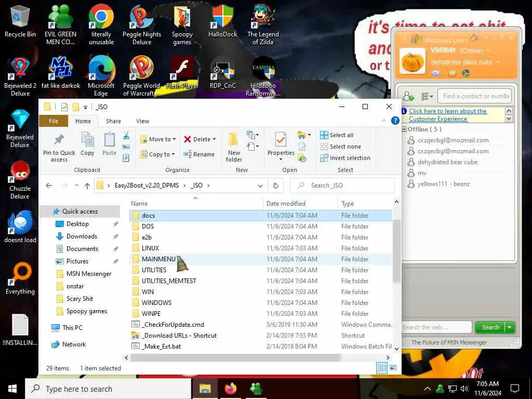Launch Bejeweled 2 Deluxe shortcut

pyautogui.click(x=20, y=77)
